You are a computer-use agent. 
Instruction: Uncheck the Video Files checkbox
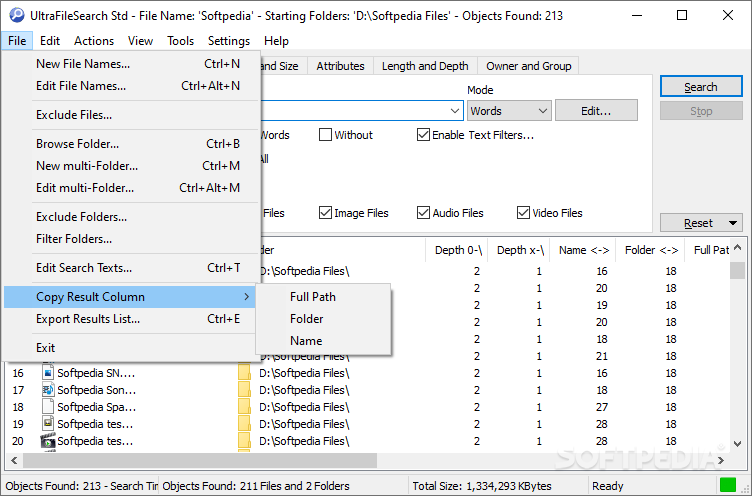point(523,213)
